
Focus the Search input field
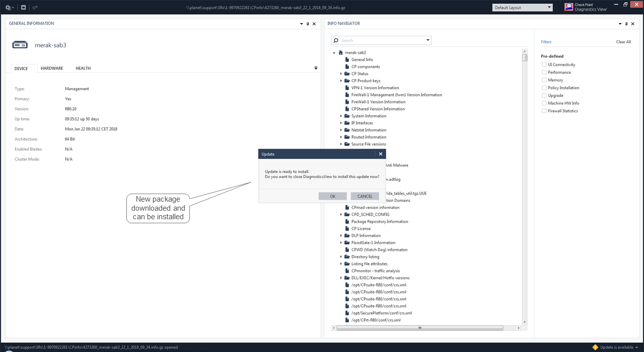click(382, 40)
